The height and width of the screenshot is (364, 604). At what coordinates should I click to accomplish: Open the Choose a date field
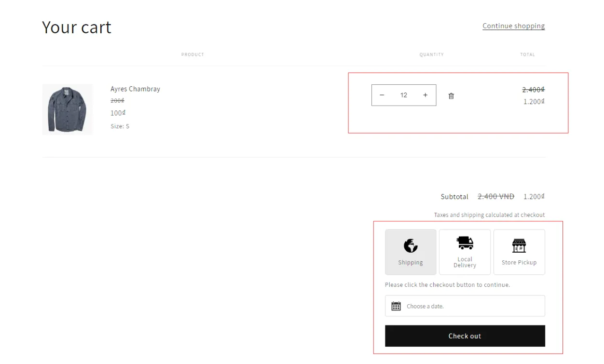pos(465,306)
